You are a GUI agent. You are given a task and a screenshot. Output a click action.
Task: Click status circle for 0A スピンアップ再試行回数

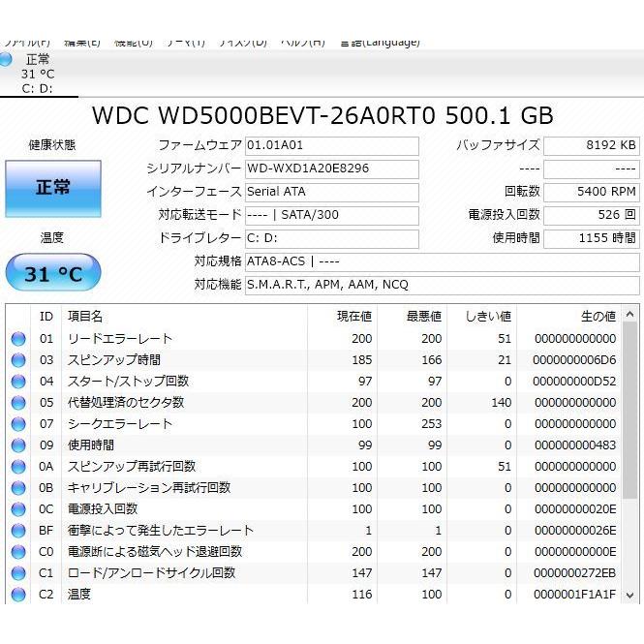click(x=18, y=467)
